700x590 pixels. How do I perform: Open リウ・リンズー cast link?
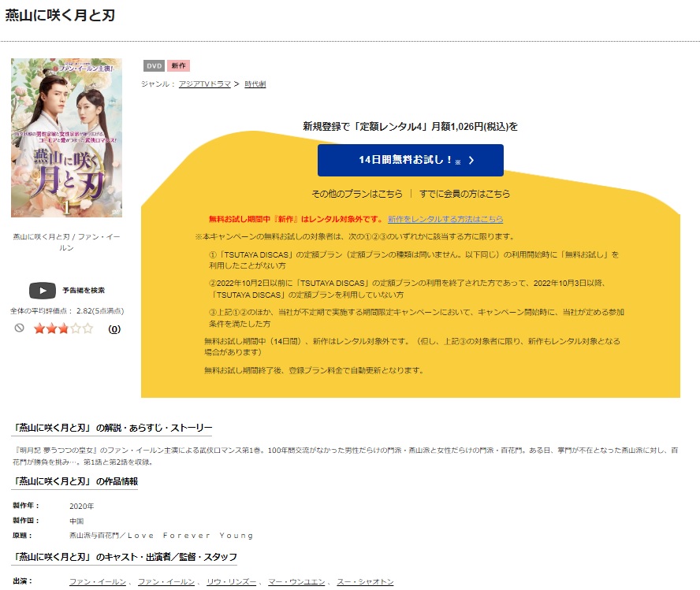click(x=231, y=581)
